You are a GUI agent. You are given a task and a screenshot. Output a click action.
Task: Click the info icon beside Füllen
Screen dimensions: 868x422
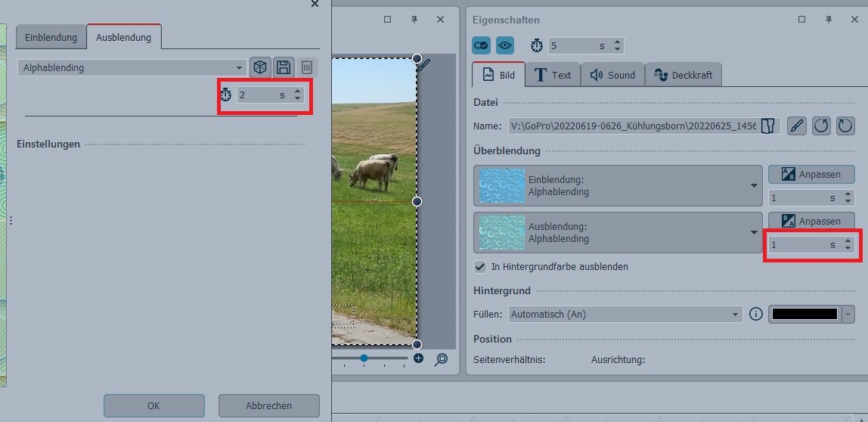tap(755, 314)
